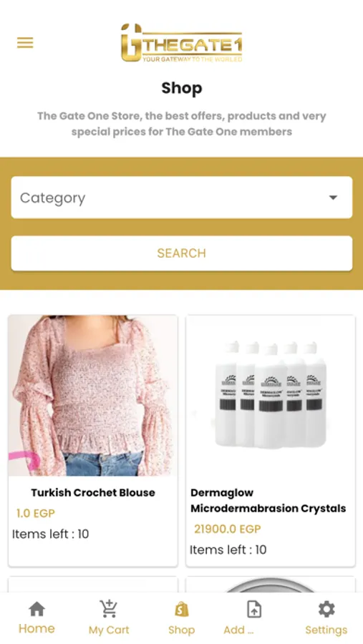Switch to the Home tab label
The height and width of the screenshot is (644, 363).
[37, 629]
